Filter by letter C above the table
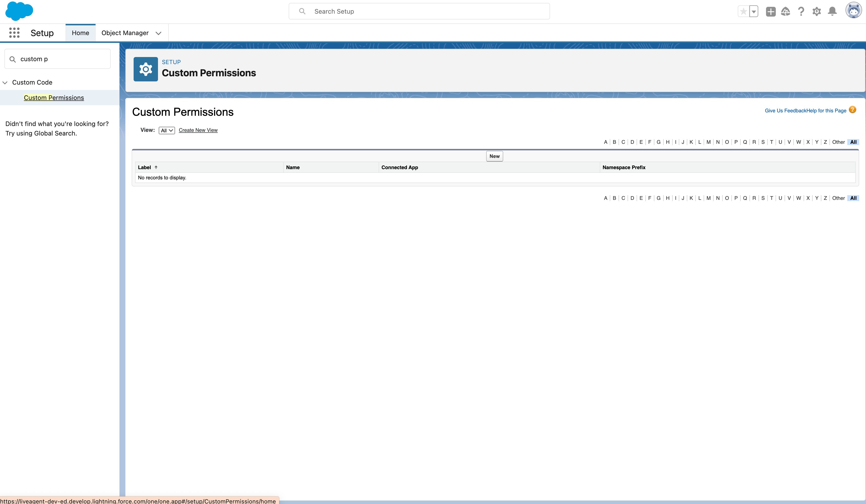The height and width of the screenshot is (504, 866). pos(623,142)
